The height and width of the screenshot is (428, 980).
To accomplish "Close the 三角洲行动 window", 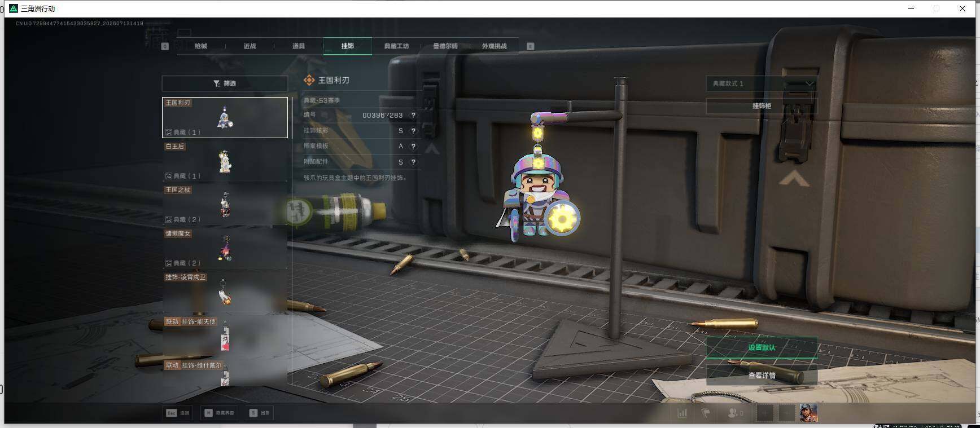I will [x=963, y=8].
